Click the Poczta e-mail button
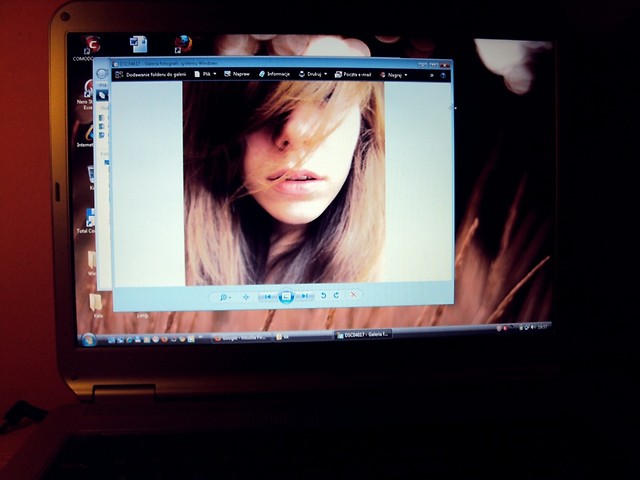The height and width of the screenshot is (480, 640). (x=353, y=74)
